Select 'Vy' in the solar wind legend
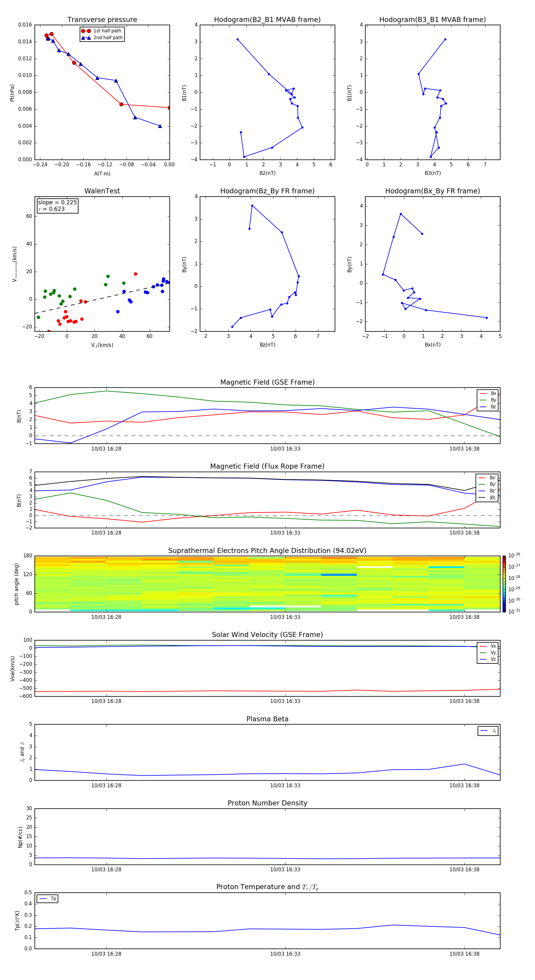Screen dimensions: 535x980 click(x=488, y=653)
